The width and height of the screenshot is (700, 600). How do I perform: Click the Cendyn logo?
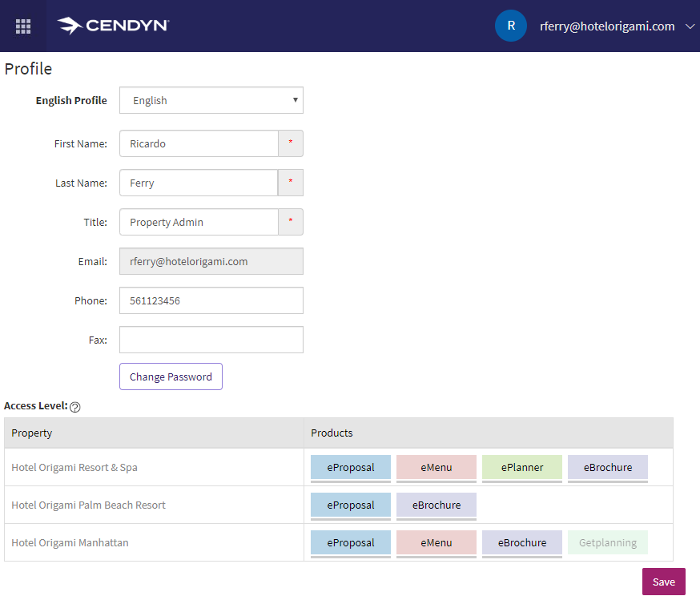click(x=114, y=26)
